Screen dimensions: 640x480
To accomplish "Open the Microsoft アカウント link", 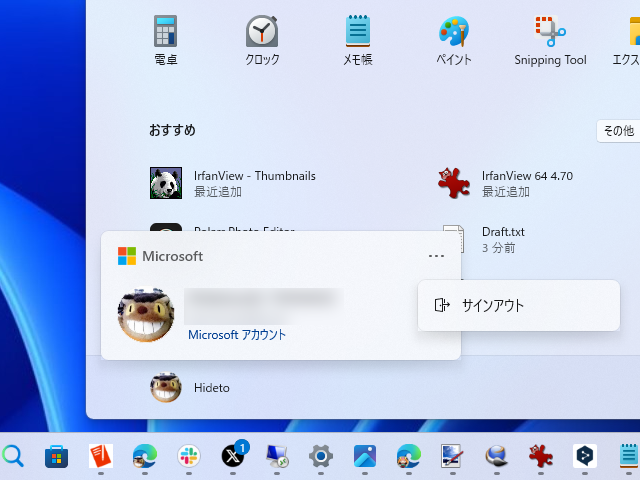I will (x=237, y=335).
